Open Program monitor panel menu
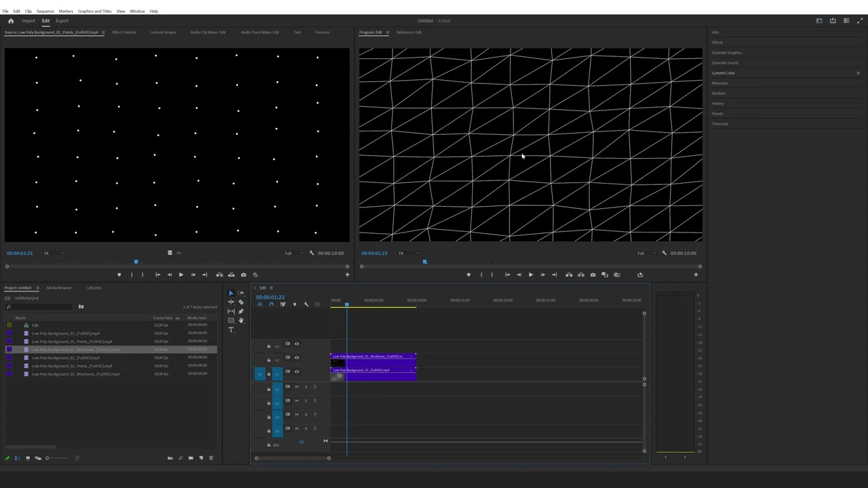Viewport: 868px width, 488px height. [387, 32]
